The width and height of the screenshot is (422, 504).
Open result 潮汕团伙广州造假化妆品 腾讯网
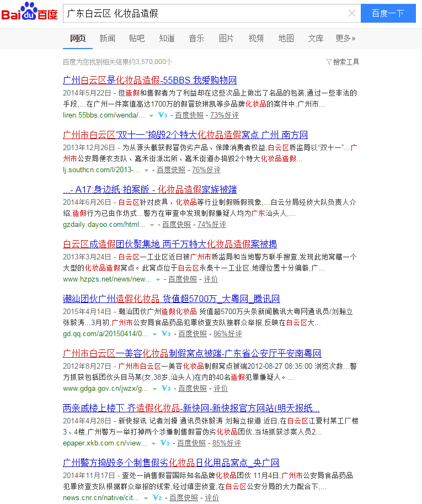[171, 299]
